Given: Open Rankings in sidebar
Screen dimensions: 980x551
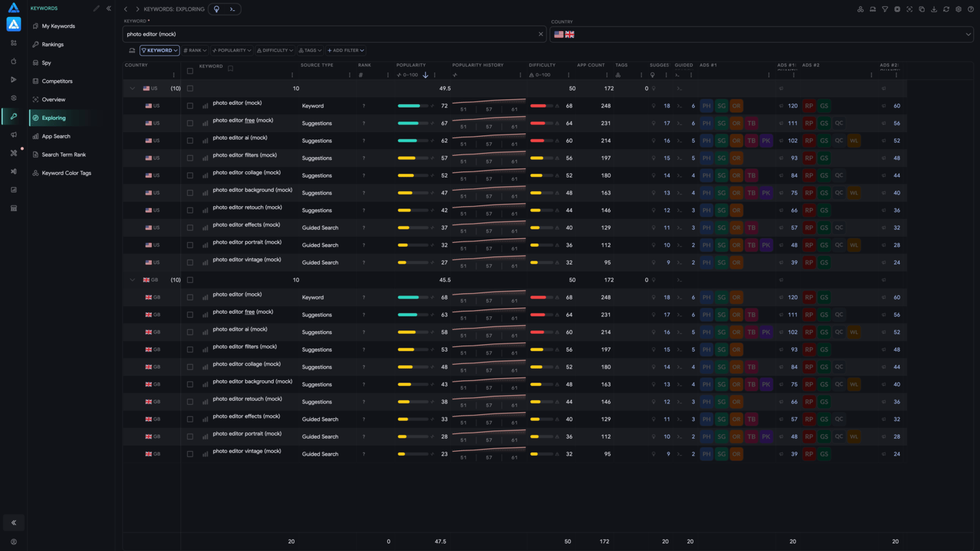Looking at the screenshot, I should pos(52,44).
